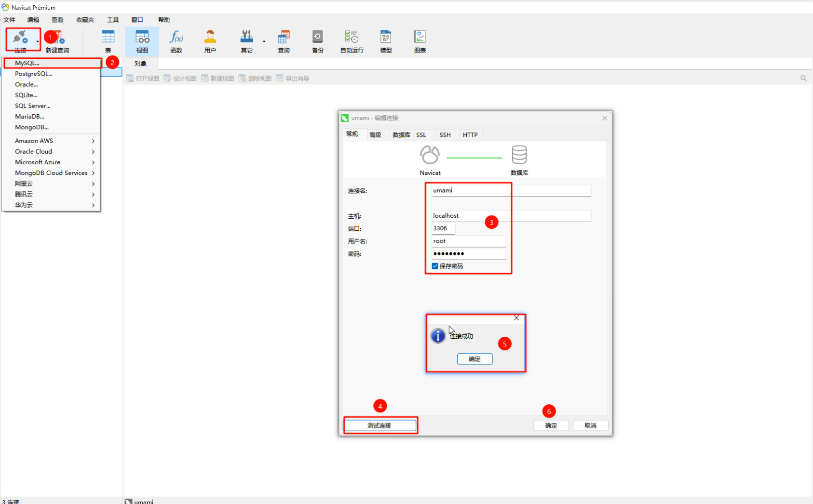
Task: Open the dropdown arrow beside Others tool
Action: (x=264, y=41)
